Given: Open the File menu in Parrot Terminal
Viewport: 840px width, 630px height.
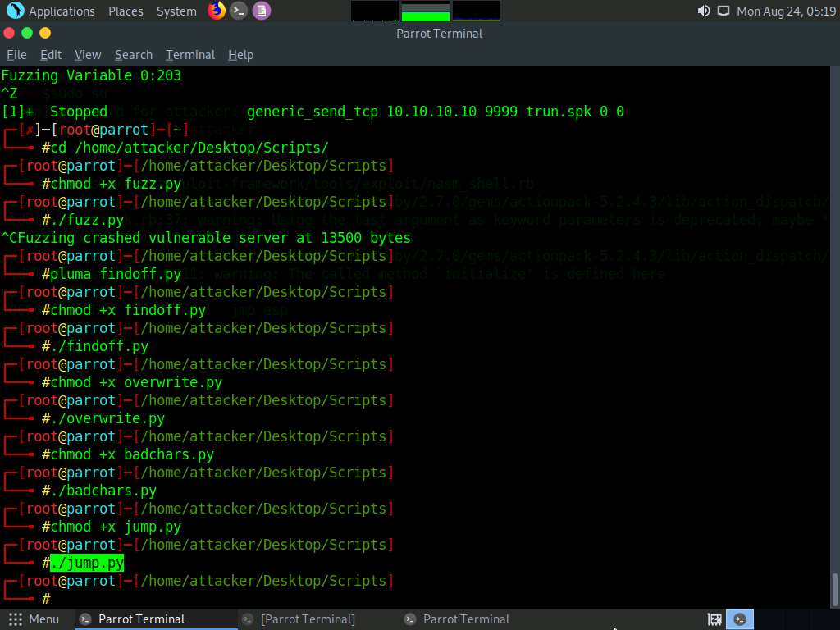Looking at the screenshot, I should click(16, 55).
